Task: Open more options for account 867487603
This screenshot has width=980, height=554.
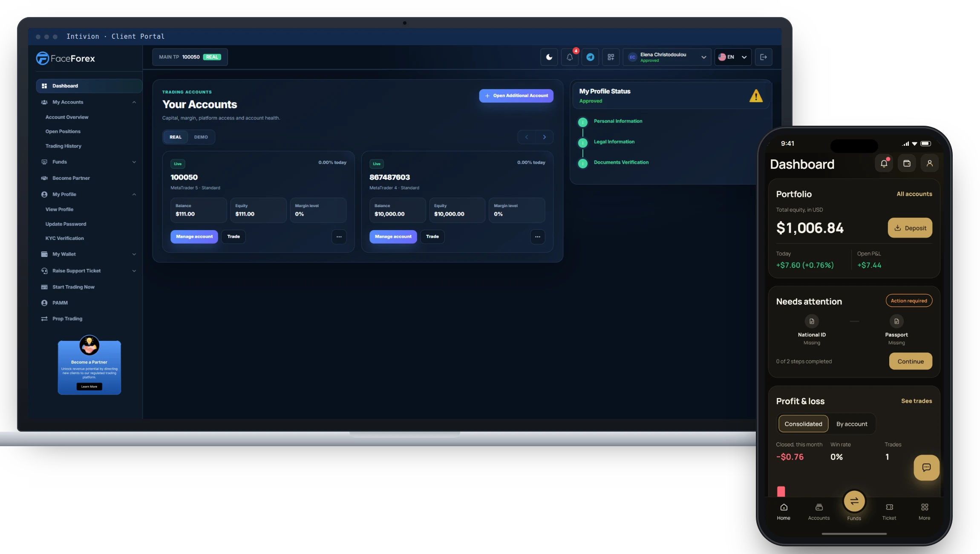Action: pyautogui.click(x=538, y=237)
